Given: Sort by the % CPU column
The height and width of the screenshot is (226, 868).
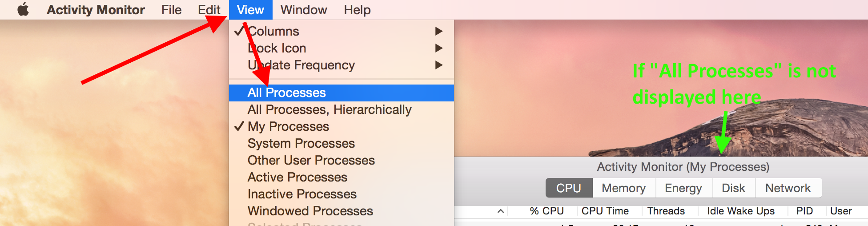Looking at the screenshot, I should click(547, 211).
